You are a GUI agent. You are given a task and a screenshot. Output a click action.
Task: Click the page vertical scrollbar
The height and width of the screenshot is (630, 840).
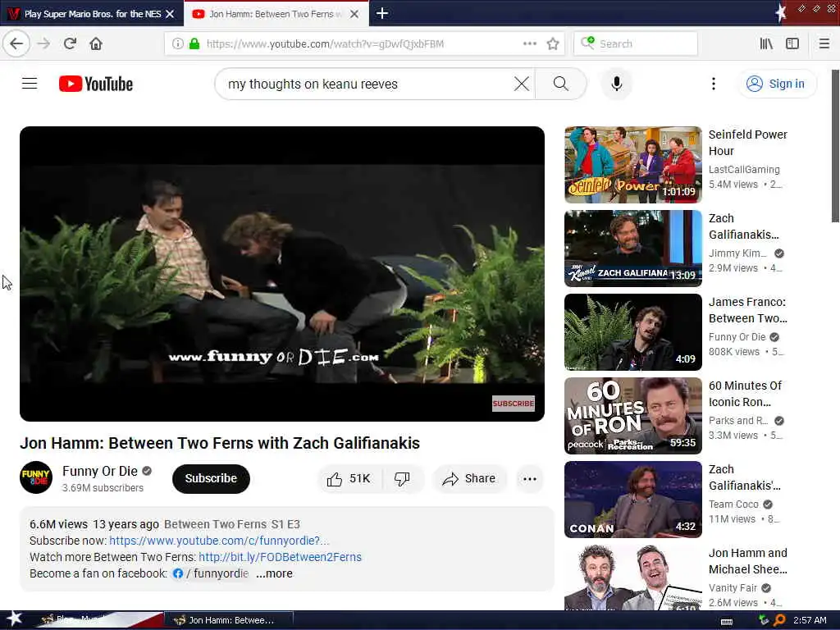tap(834, 146)
